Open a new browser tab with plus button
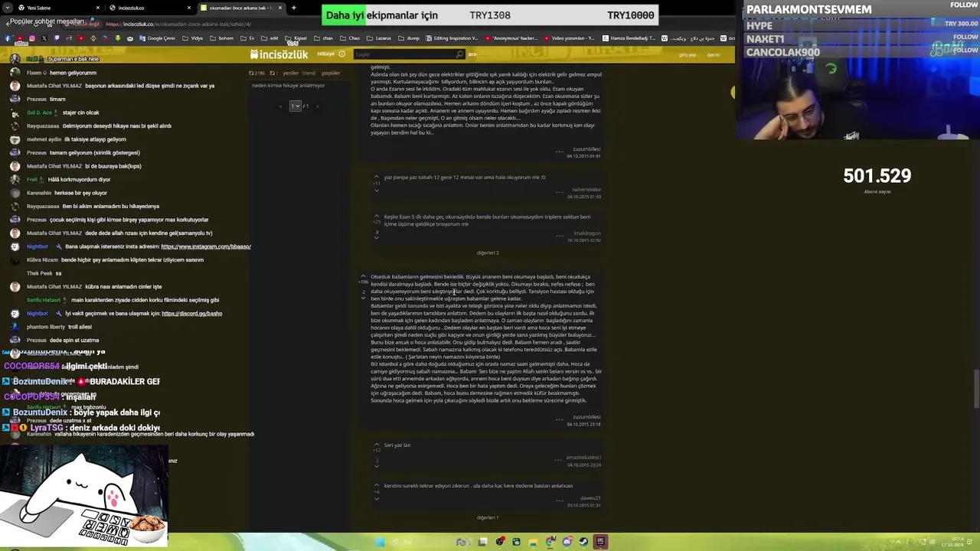The image size is (980, 551). (293, 8)
